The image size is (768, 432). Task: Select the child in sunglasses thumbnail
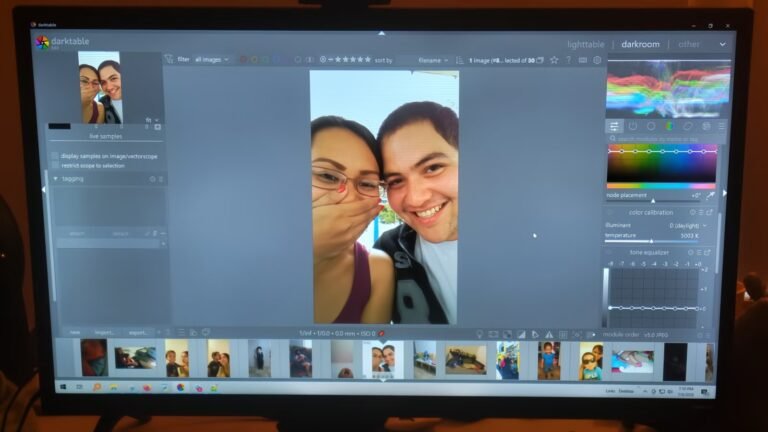coord(591,361)
